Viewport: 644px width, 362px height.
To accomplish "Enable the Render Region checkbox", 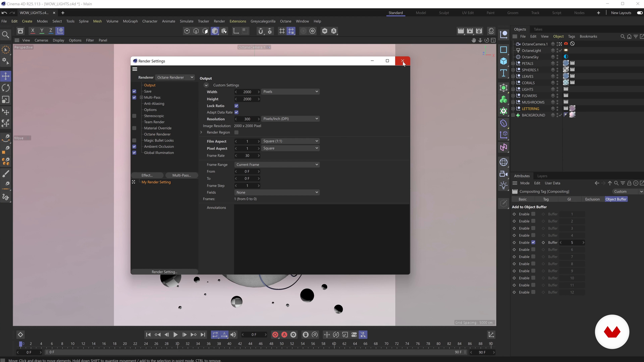I will [236, 132].
